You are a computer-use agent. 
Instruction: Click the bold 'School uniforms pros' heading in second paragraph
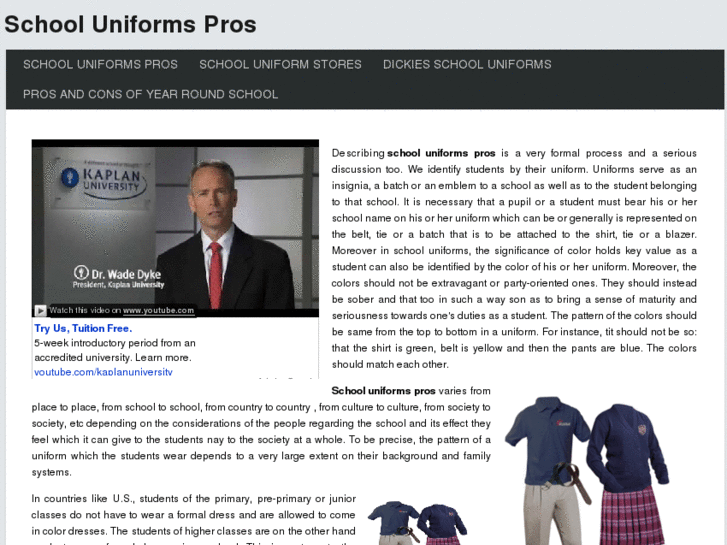click(x=383, y=391)
